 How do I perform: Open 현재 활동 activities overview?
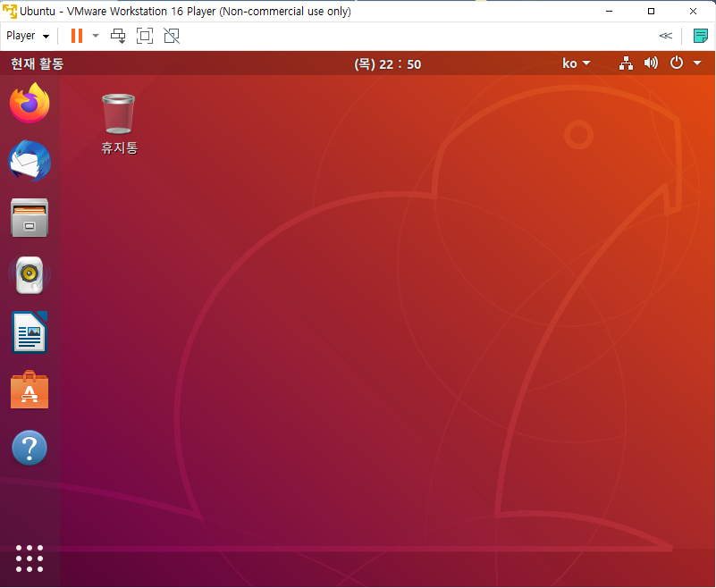pyautogui.click(x=37, y=63)
